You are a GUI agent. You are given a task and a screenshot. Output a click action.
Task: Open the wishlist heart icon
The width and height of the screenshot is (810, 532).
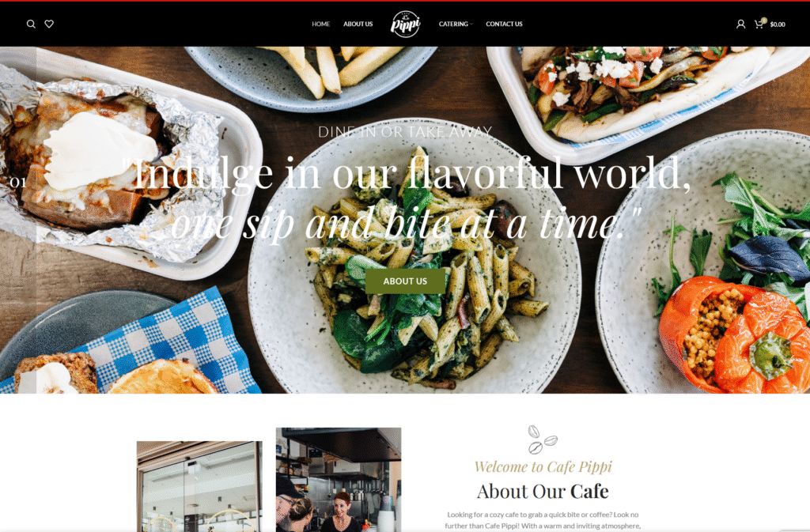point(49,24)
